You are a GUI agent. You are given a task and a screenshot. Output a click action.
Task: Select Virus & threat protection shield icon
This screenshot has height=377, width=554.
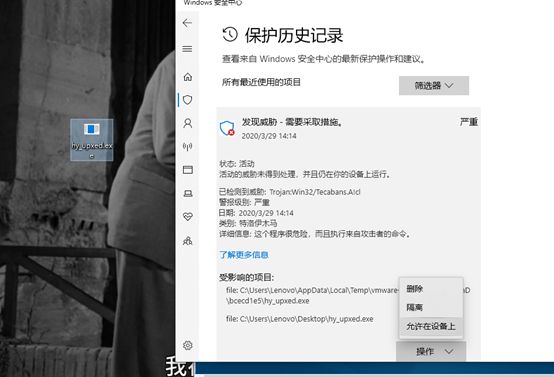[188, 100]
